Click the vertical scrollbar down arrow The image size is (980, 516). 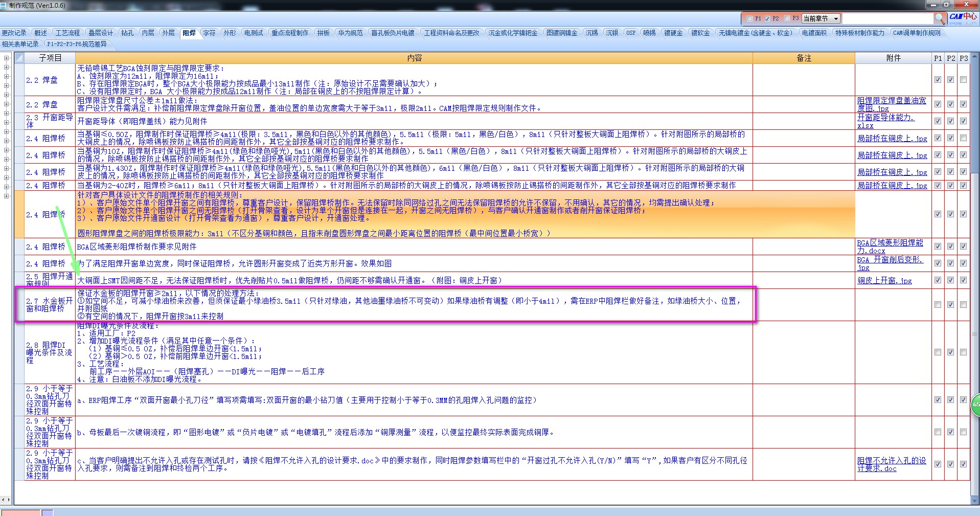click(x=975, y=501)
